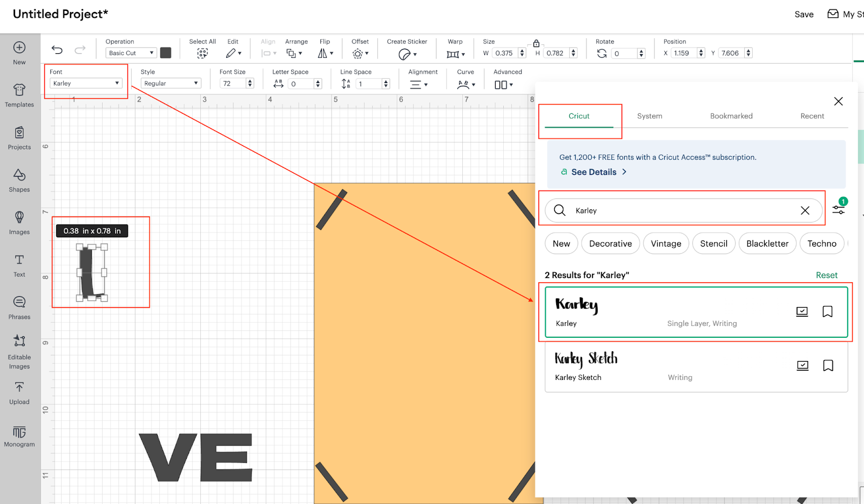Open the Templates panel
Image resolution: width=864 pixels, height=504 pixels.
[19, 96]
